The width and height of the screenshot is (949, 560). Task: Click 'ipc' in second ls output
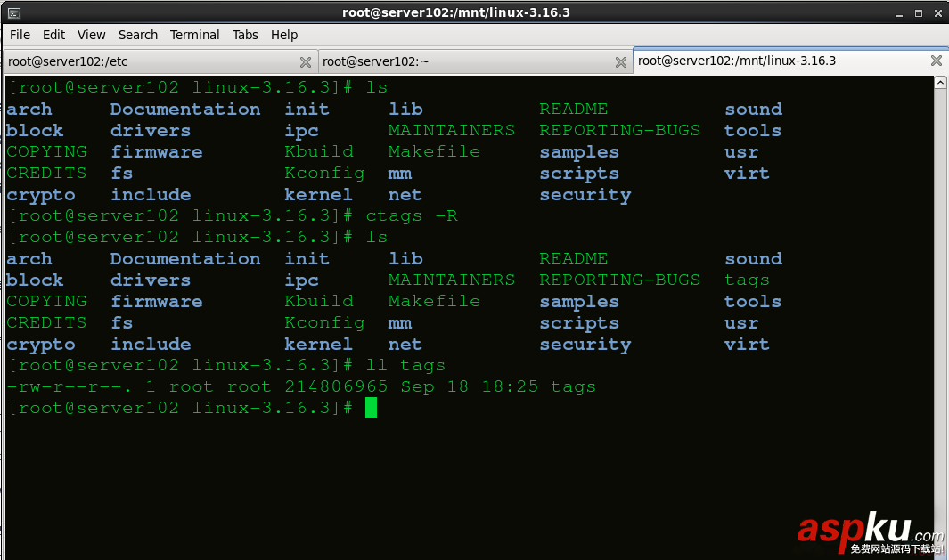tap(301, 281)
